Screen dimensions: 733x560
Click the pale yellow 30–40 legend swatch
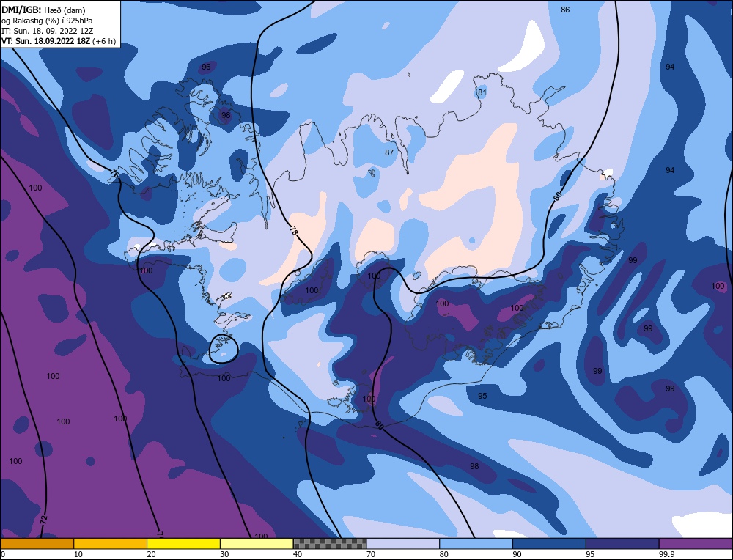257,544
